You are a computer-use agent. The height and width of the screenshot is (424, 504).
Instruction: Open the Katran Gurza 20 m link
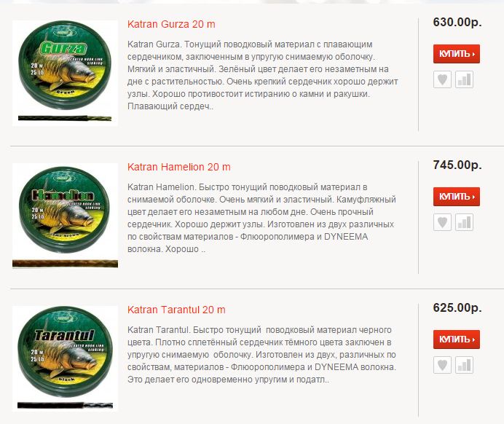pyautogui.click(x=171, y=24)
